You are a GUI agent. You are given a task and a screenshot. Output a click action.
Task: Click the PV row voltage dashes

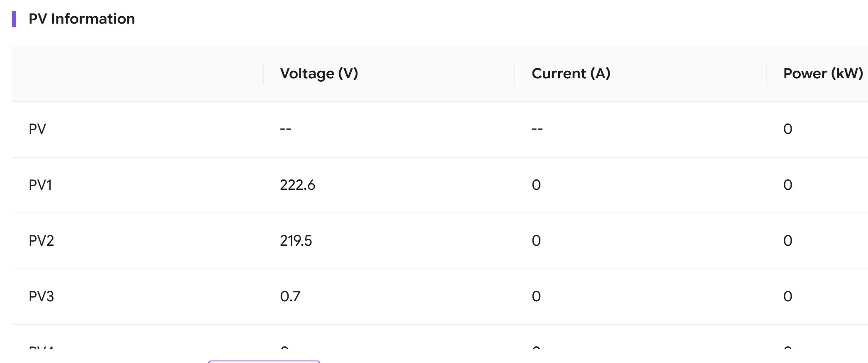click(285, 129)
